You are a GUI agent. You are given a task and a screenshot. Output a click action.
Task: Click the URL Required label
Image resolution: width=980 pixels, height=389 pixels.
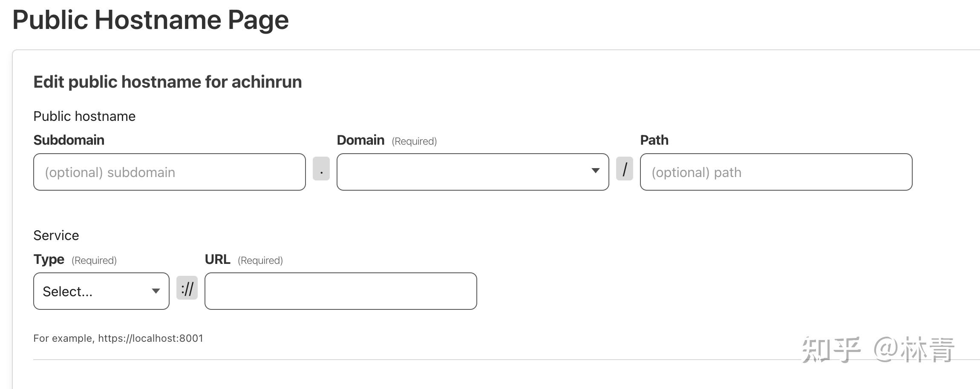point(244,259)
